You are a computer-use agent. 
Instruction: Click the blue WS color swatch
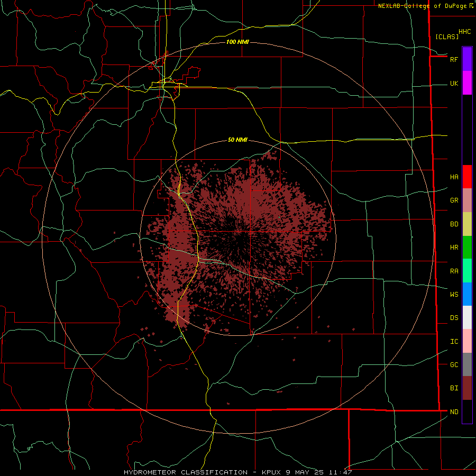(x=467, y=294)
